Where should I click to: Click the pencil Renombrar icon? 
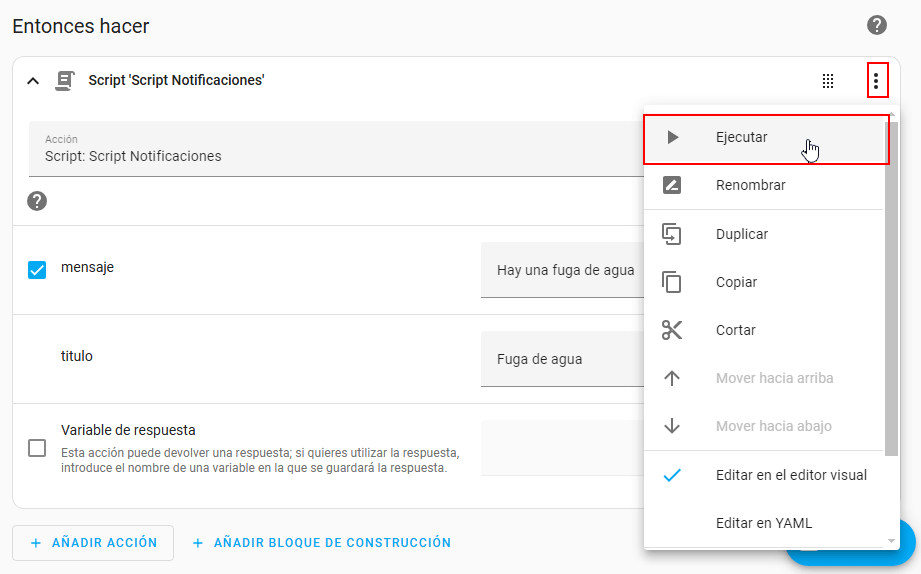coord(672,185)
